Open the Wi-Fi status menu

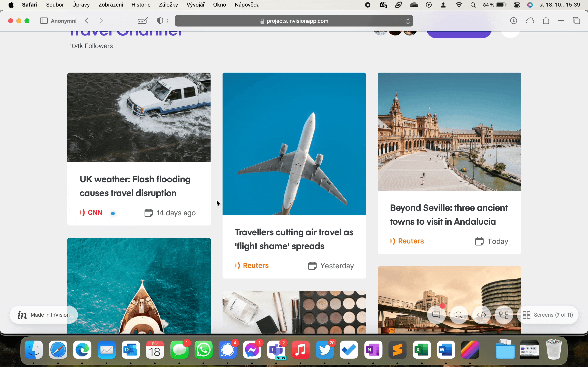(x=459, y=5)
